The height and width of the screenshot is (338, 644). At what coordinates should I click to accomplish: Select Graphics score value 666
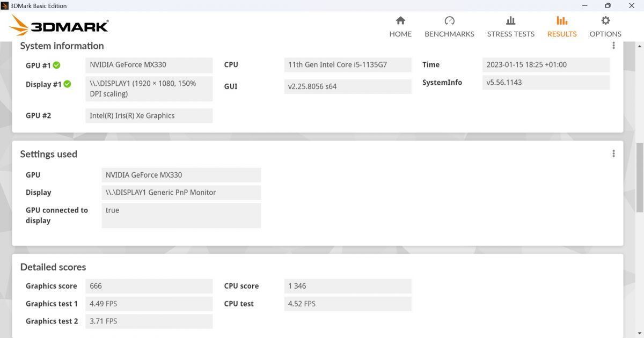(x=149, y=286)
